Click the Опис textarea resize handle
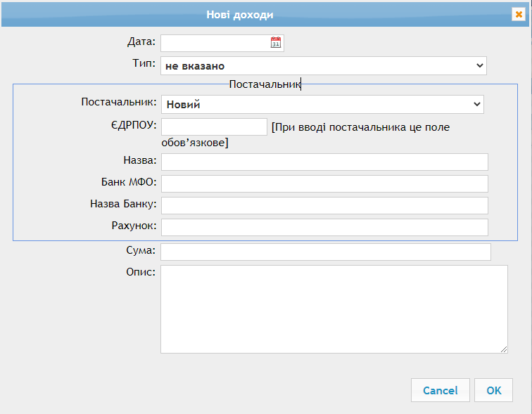 click(504, 349)
